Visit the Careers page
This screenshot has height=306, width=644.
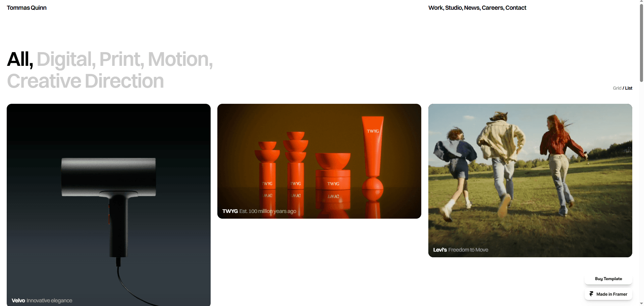pos(493,8)
